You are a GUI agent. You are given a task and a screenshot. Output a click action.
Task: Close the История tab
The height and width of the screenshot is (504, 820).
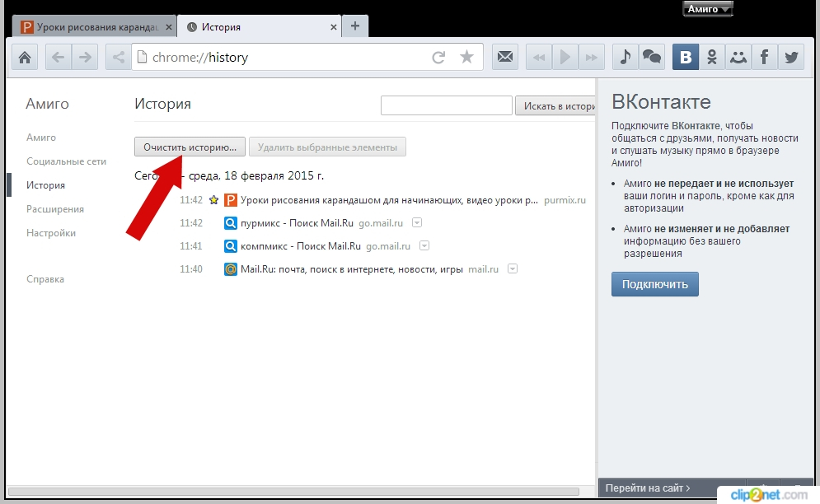[334, 27]
